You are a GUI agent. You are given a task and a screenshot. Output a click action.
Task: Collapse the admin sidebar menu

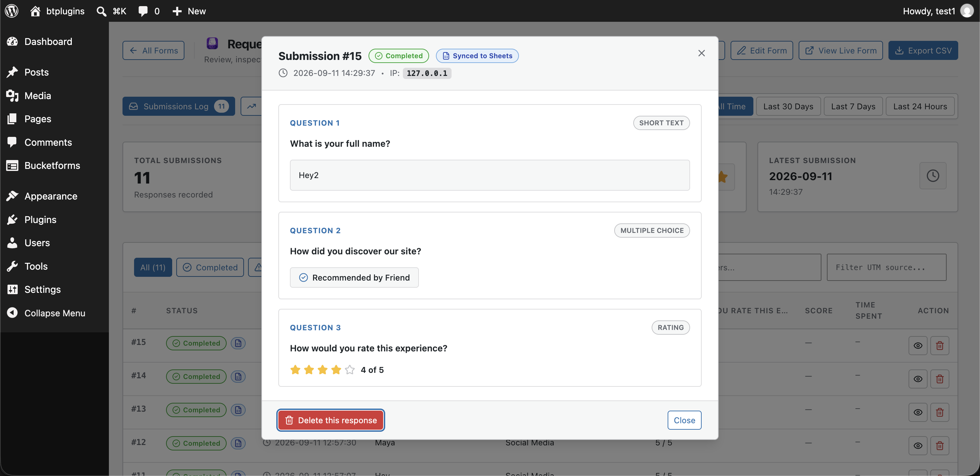[x=54, y=313]
